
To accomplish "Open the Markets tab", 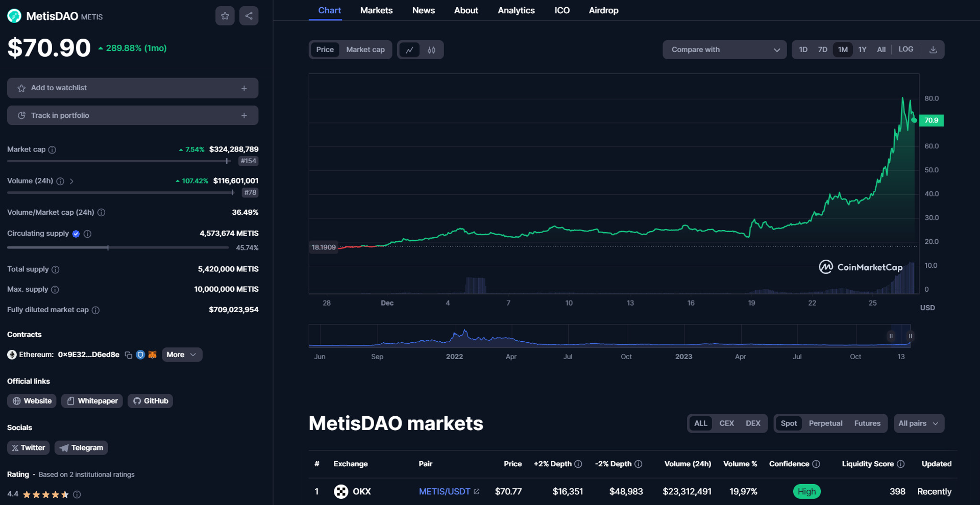I will [376, 10].
